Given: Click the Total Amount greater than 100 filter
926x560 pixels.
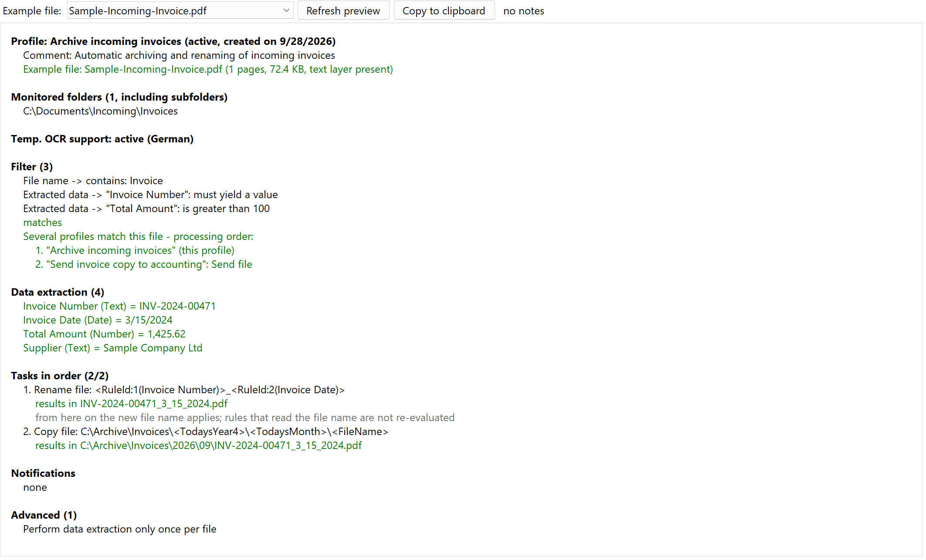Looking at the screenshot, I should click(146, 209).
